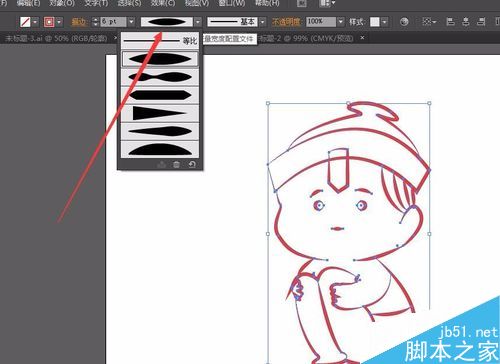This screenshot has width=500, height=364.
Task: Expand the stroke color dropdown arrow
Action: (x=59, y=22)
